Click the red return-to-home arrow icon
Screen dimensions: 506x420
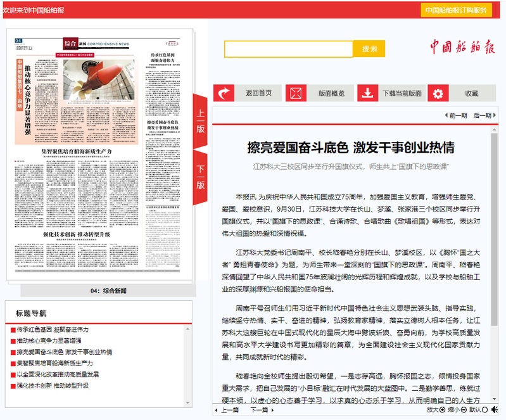pyautogui.click(x=224, y=93)
